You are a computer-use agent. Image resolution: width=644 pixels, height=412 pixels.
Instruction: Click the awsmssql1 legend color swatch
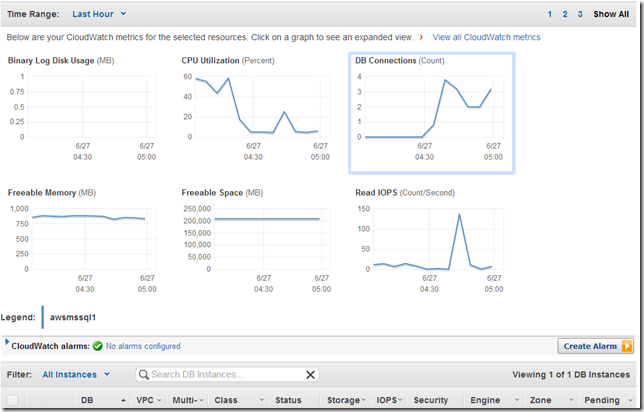43,317
